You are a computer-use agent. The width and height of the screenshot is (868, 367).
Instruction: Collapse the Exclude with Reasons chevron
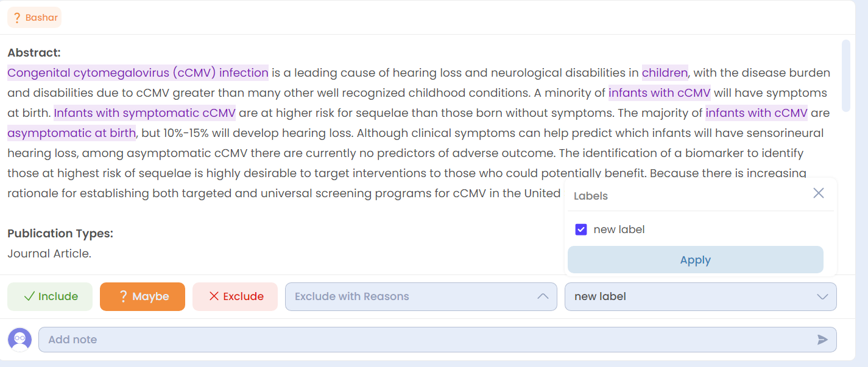pyautogui.click(x=543, y=296)
